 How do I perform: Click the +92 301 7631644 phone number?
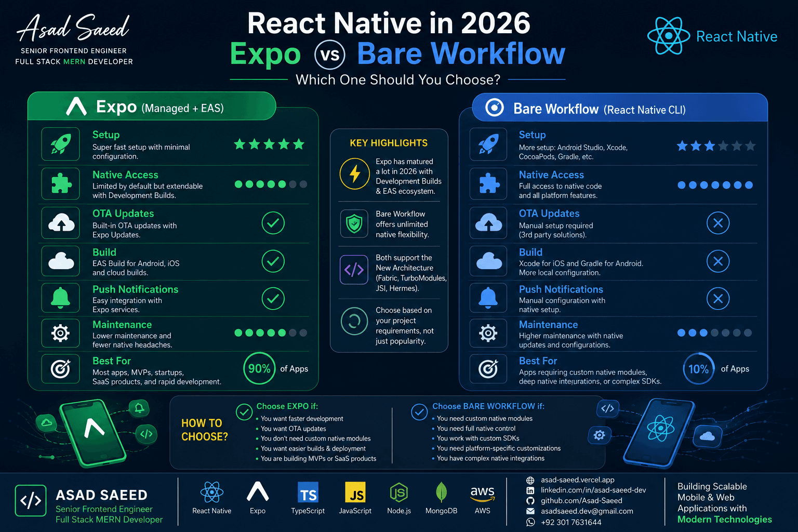coord(571,522)
